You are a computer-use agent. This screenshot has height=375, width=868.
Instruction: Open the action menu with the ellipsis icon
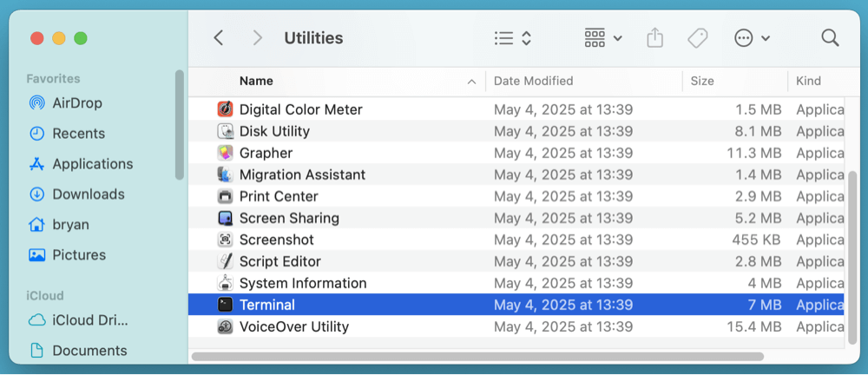coord(752,38)
